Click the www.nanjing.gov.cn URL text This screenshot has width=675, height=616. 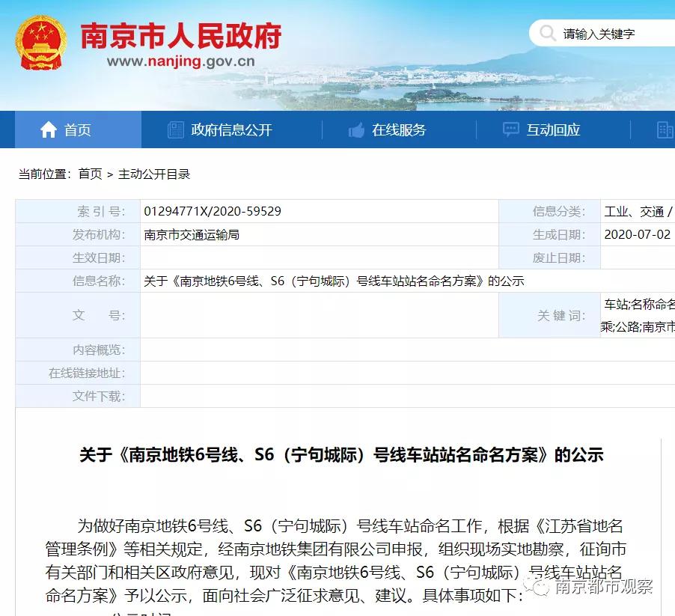pos(181,61)
